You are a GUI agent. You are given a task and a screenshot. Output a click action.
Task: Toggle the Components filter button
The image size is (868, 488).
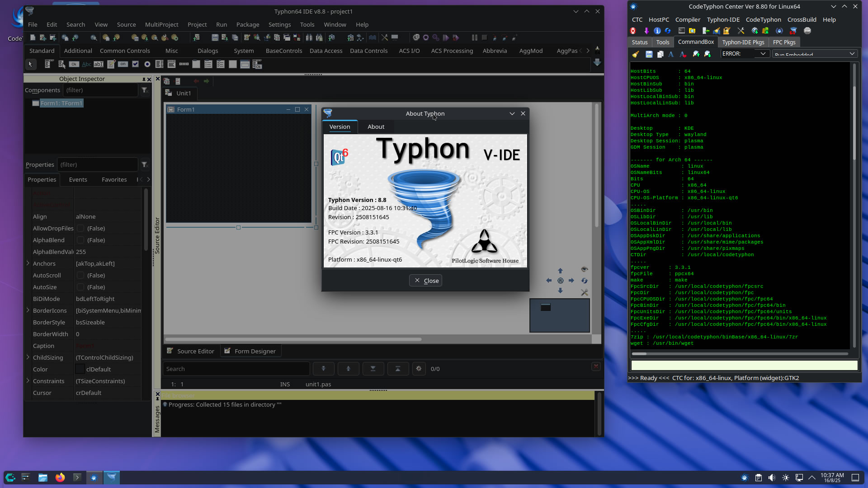tap(145, 90)
